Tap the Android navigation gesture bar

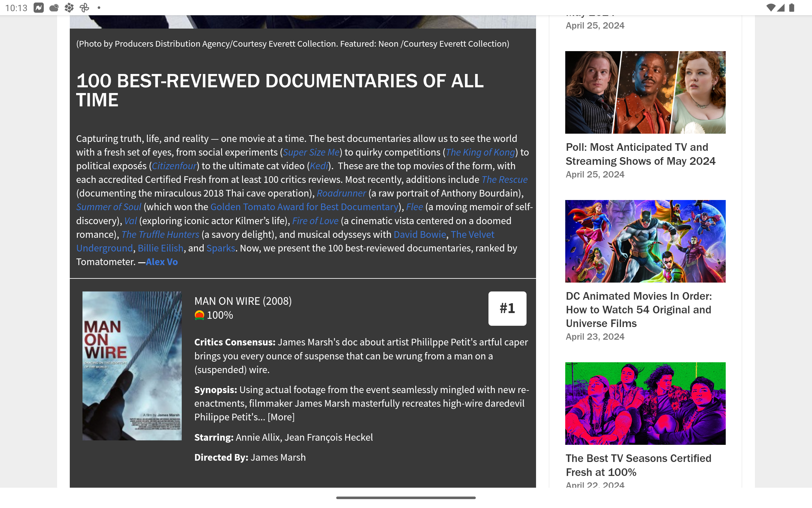tap(406, 498)
